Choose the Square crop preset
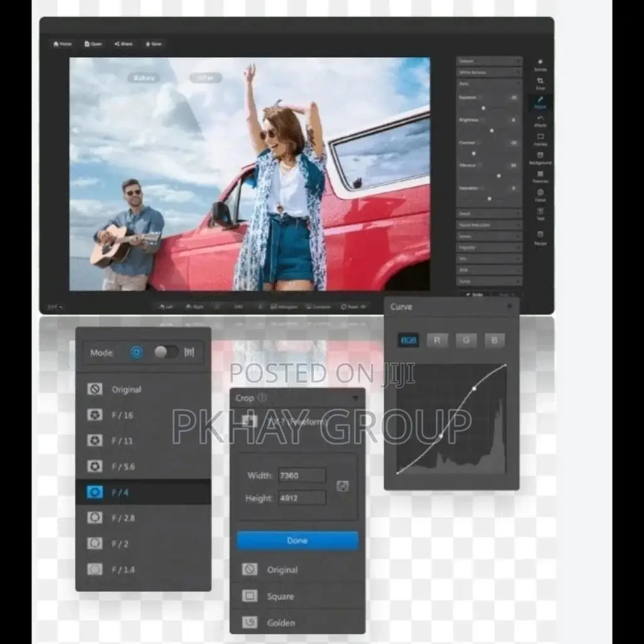 pyautogui.click(x=297, y=596)
